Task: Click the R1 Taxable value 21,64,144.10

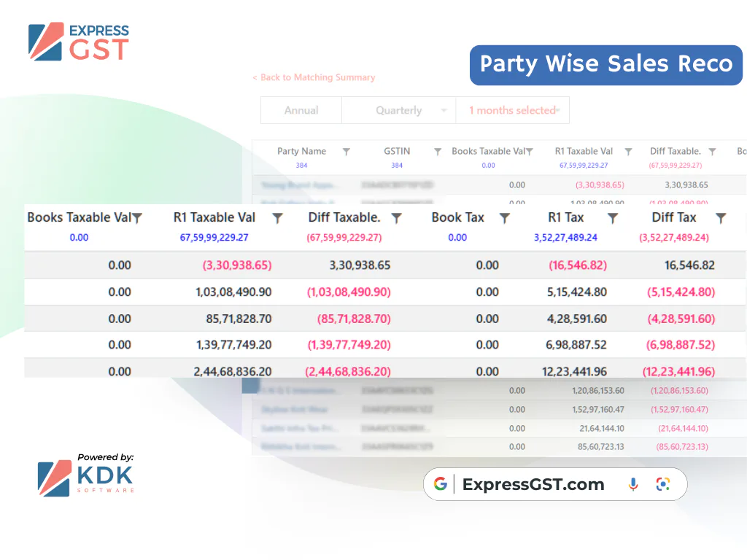Action: click(x=602, y=429)
